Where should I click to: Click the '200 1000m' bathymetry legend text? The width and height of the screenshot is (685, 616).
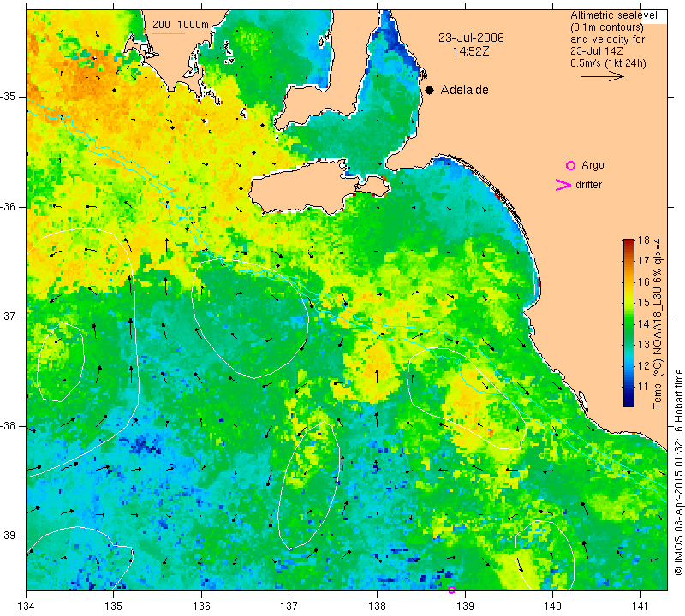pos(181,25)
